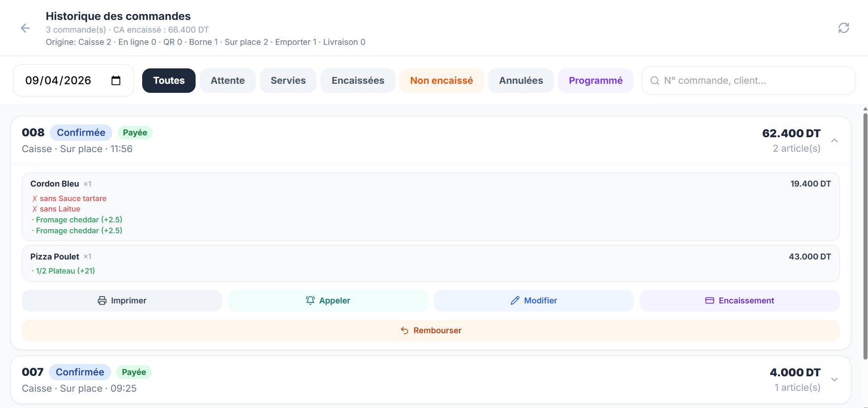Click order number 007
The image size is (868, 408).
[x=33, y=372]
